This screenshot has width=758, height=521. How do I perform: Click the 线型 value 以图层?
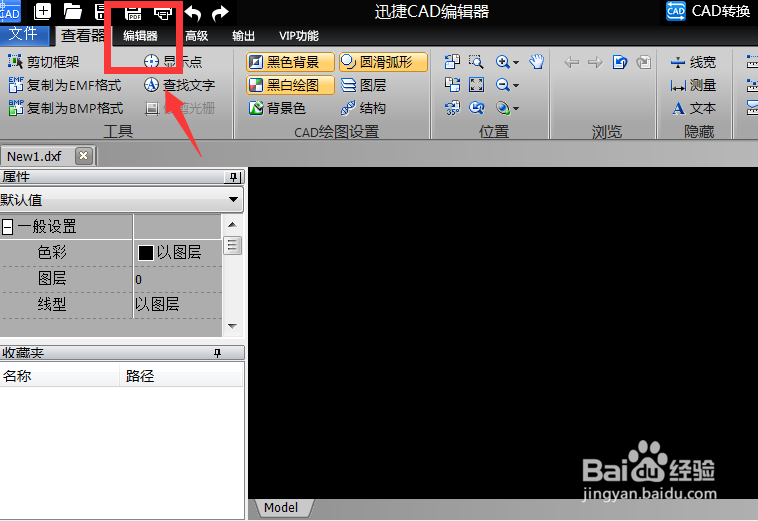(177, 304)
